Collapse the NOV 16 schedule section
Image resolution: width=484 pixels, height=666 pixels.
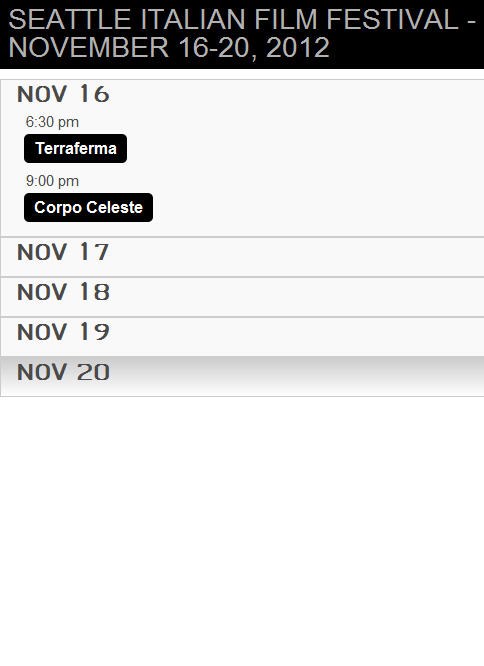(63, 94)
